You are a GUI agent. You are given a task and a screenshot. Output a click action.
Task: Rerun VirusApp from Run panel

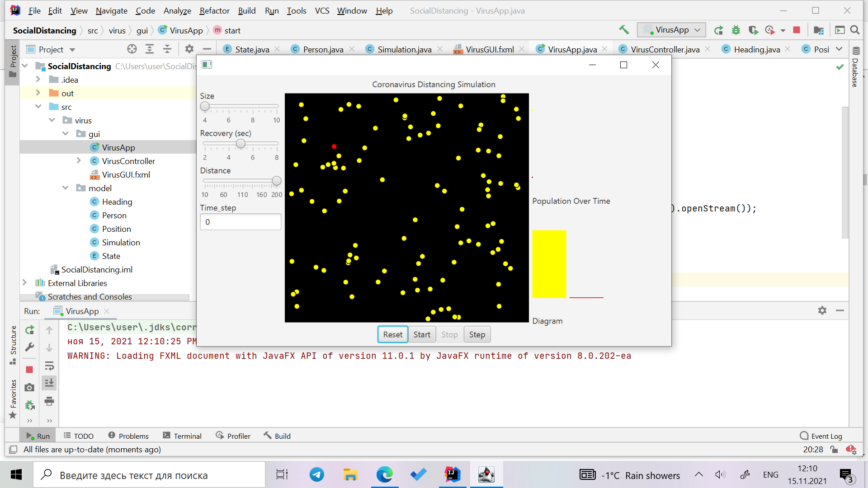pyautogui.click(x=30, y=330)
